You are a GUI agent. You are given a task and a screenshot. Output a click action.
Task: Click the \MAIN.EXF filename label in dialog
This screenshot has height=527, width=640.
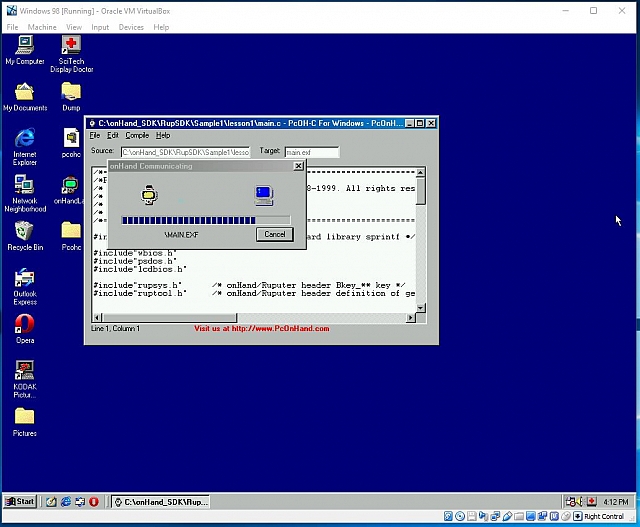click(181, 235)
